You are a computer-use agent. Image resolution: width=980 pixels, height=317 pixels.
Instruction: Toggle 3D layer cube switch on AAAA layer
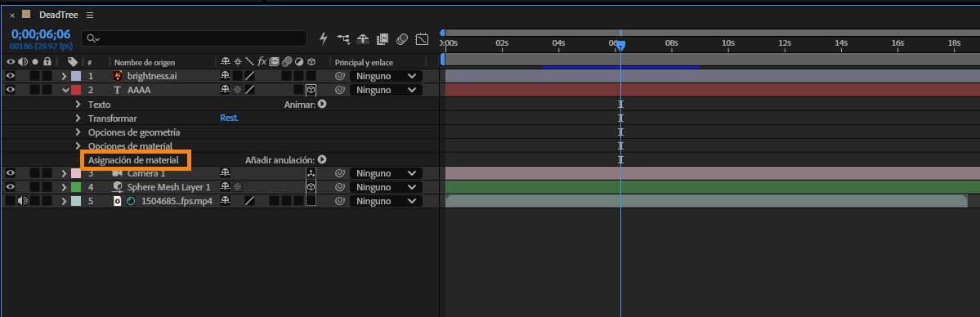click(x=311, y=90)
